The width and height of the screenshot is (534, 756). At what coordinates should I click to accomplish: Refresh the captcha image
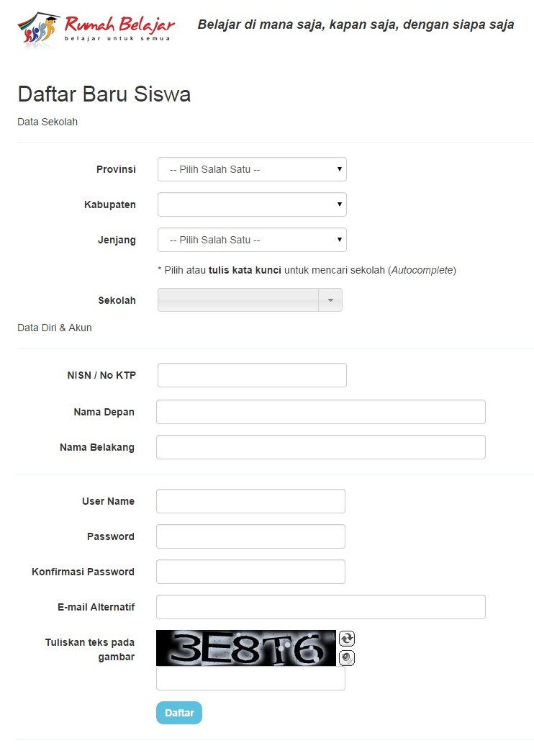(x=347, y=639)
